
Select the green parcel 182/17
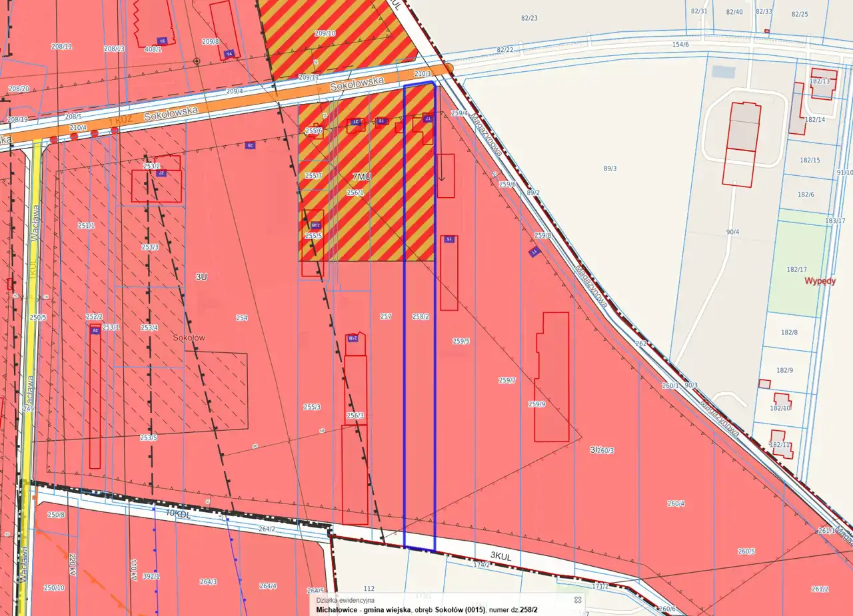pos(796,269)
